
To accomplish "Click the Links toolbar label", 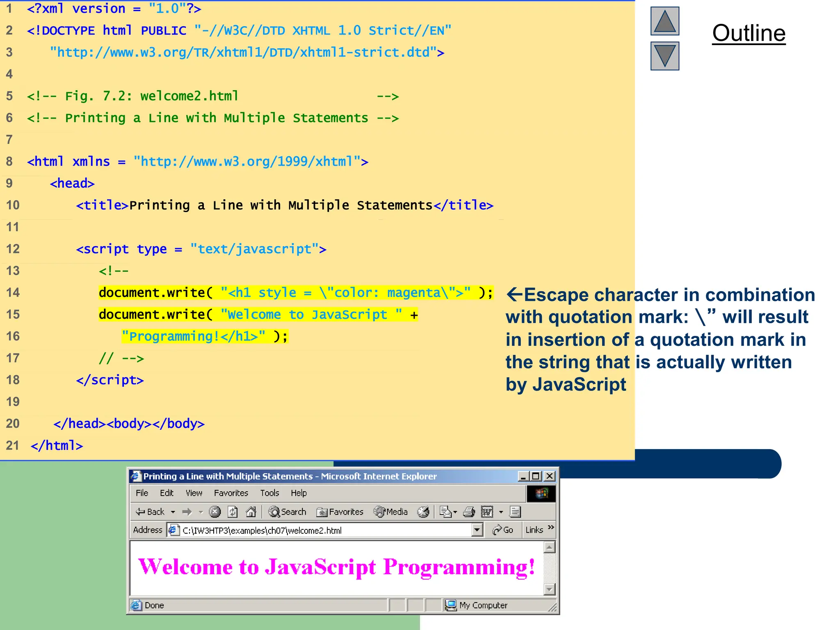I will 534,530.
